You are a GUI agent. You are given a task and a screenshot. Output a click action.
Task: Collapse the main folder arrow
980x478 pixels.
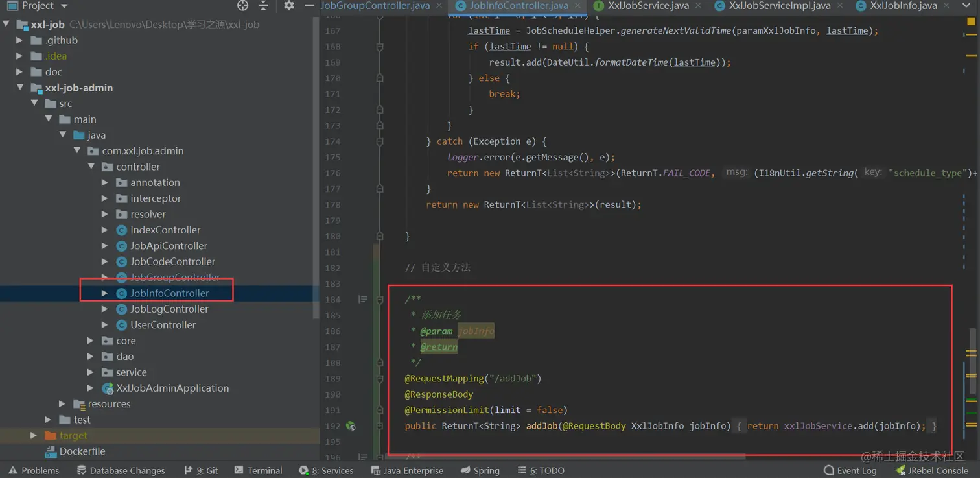tap(49, 119)
